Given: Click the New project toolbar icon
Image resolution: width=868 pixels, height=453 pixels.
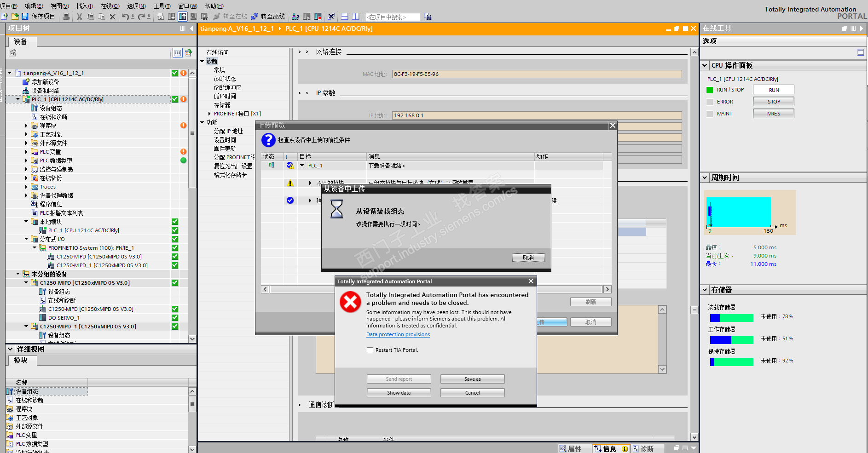Looking at the screenshot, I should click(5, 17).
